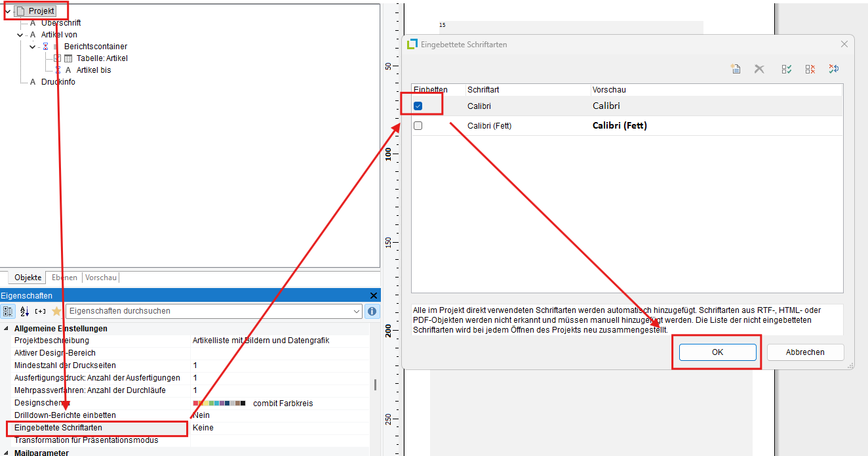Click the deselect all fonts icon
The width and height of the screenshot is (868, 456).
pyautogui.click(x=810, y=69)
